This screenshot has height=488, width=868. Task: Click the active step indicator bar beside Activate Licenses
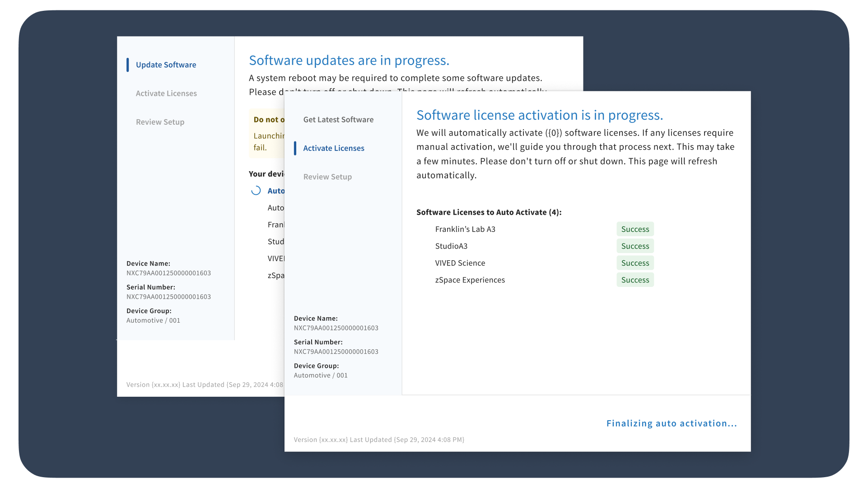pyautogui.click(x=296, y=148)
